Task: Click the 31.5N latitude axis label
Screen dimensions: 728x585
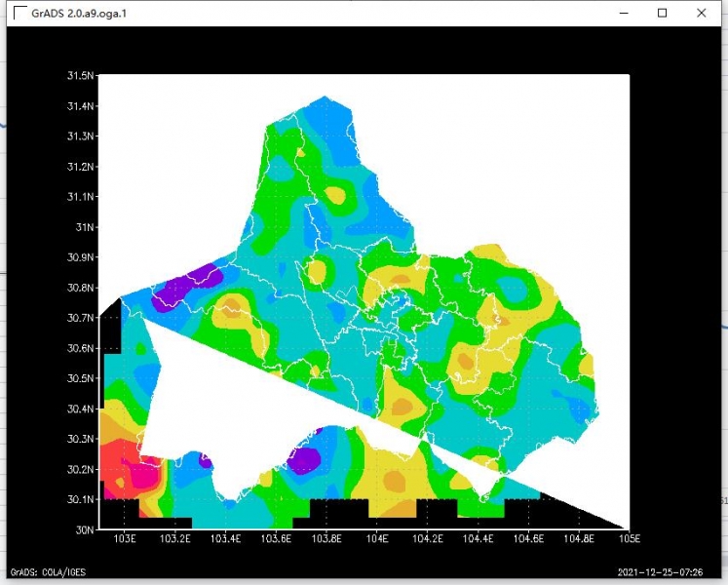Action: tap(80, 76)
